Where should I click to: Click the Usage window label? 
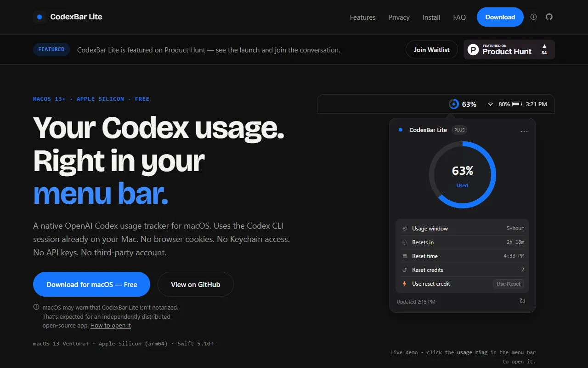point(430,229)
